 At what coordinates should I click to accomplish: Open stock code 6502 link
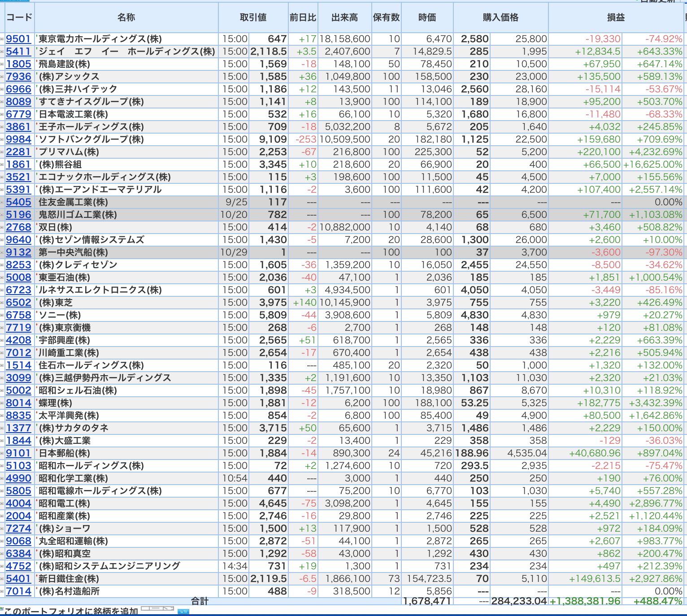click(x=18, y=303)
